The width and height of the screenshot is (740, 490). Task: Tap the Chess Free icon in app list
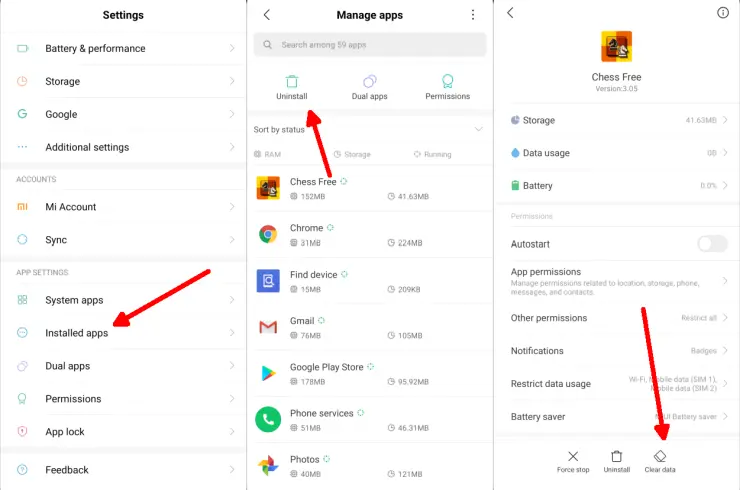tap(268, 188)
